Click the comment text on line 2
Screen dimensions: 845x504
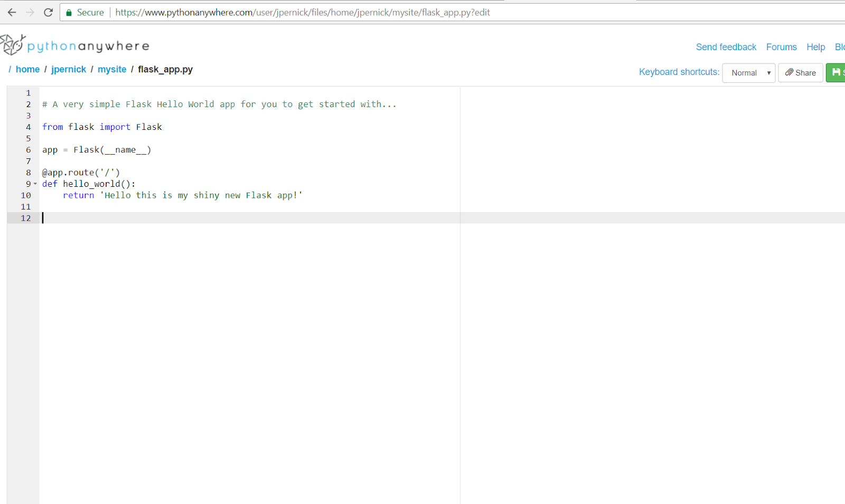[x=219, y=104]
